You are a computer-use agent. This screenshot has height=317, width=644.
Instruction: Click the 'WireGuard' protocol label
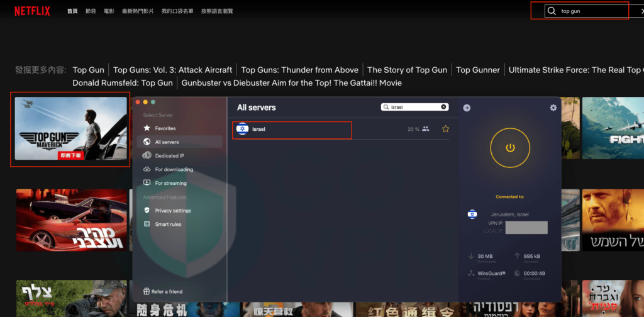[x=492, y=273]
